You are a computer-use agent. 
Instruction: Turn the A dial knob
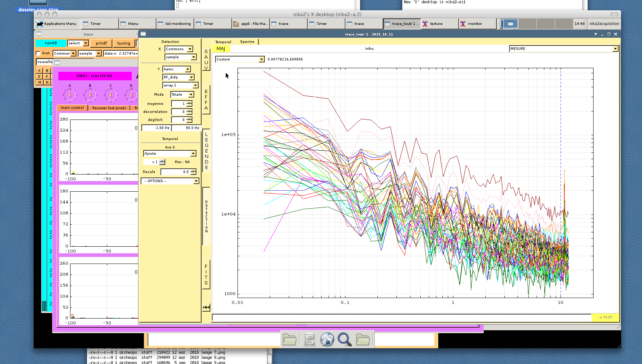(x=70, y=95)
